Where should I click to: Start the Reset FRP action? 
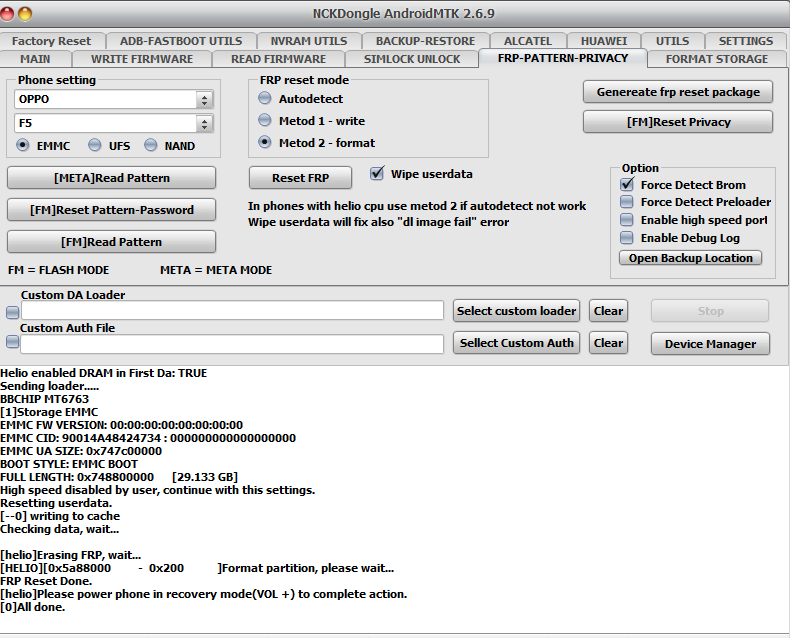tap(300, 178)
